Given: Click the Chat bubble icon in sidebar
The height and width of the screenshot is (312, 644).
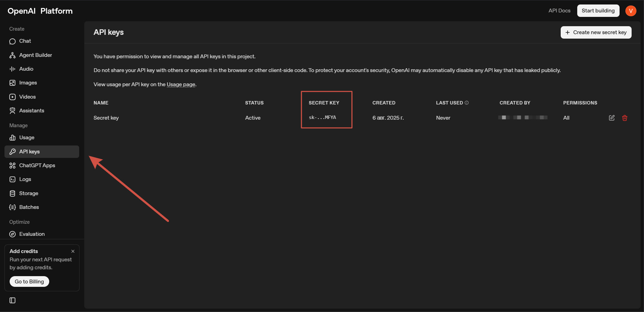Looking at the screenshot, I should click(12, 41).
